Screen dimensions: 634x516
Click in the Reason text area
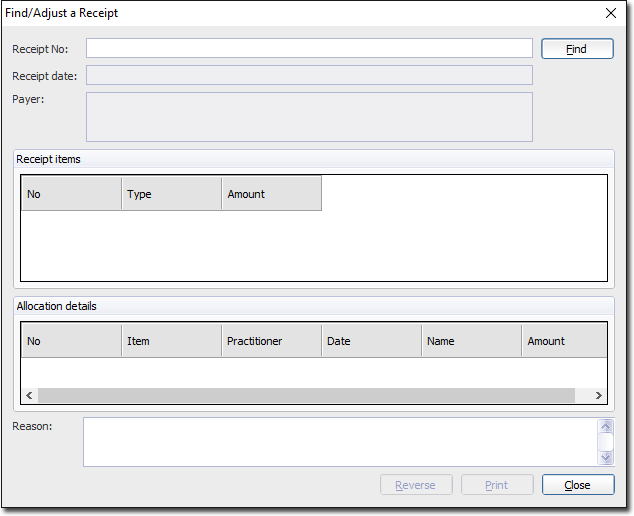(339, 442)
